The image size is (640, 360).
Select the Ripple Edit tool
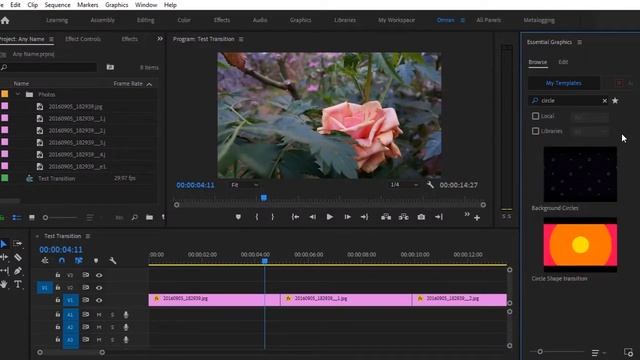pyautogui.click(x=4, y=257)
